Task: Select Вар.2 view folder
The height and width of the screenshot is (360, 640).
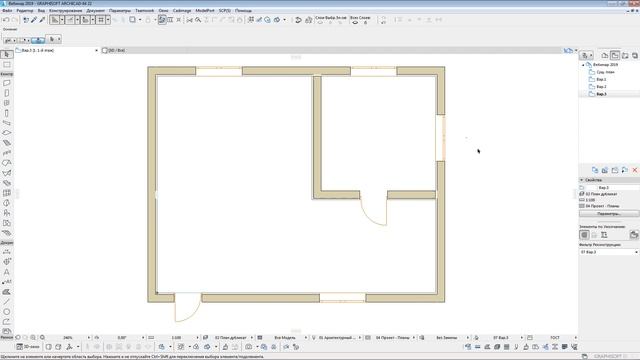Action: (x=601, y=87)
